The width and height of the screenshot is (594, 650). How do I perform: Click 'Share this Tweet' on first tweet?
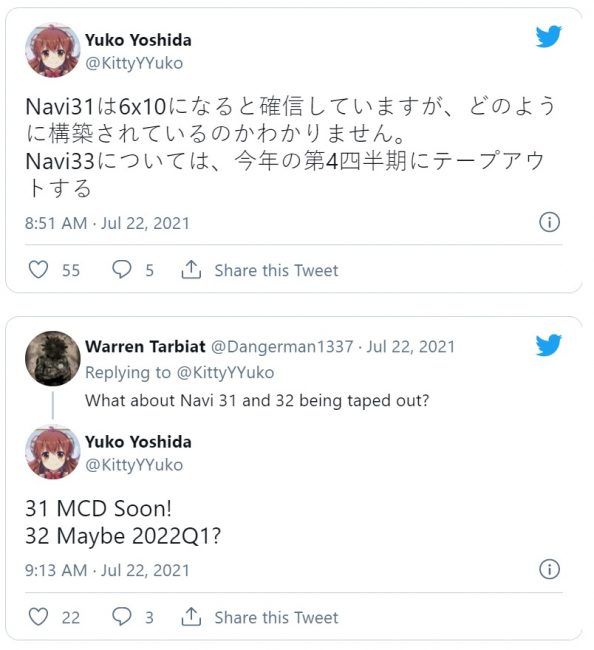pos(276,270)
